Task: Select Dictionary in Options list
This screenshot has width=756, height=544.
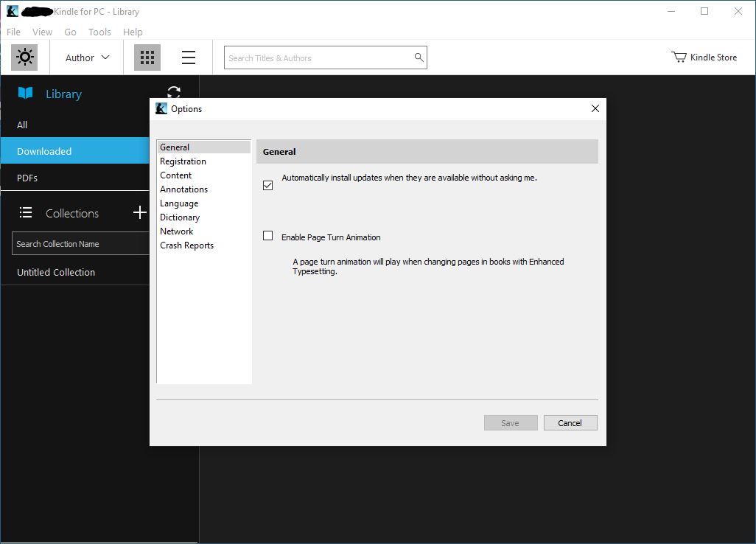Action: (204, 217)
